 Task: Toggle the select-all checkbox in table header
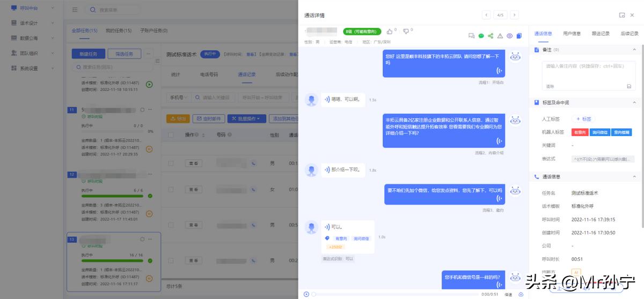(171, 135)
